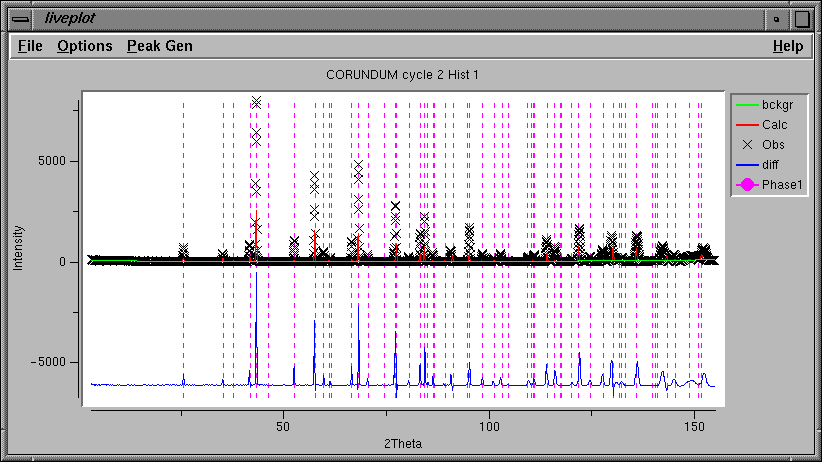Viewport: 822px width, 462px height.
Task: Click the magenta Phase1 marker in legend
Action: coord(747,185)
